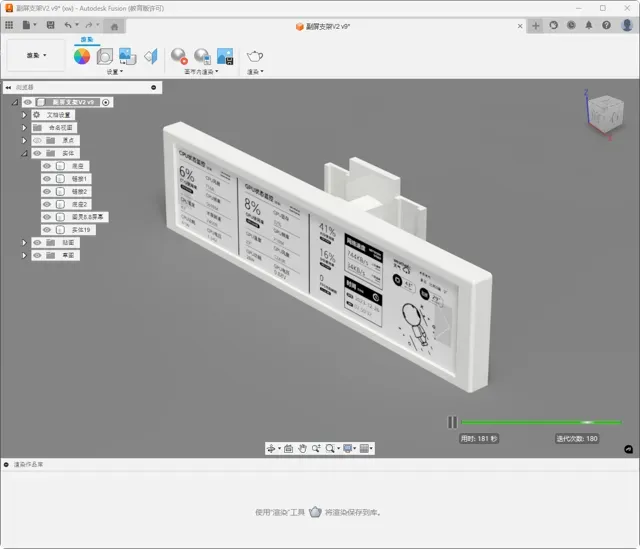The image size is (640, 549).
Task: Expand the folder above 草图
Action: (x=24, y=242)
